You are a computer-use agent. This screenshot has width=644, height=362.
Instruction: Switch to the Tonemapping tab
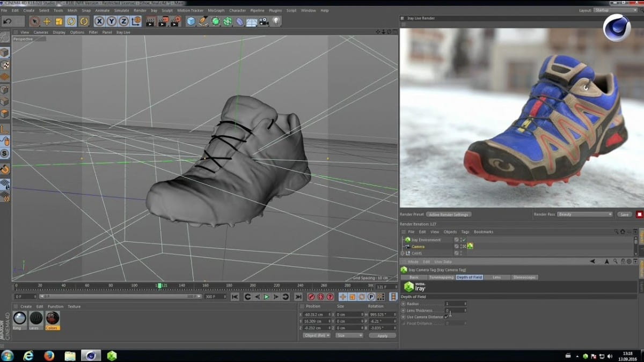(x=441, y=277)
